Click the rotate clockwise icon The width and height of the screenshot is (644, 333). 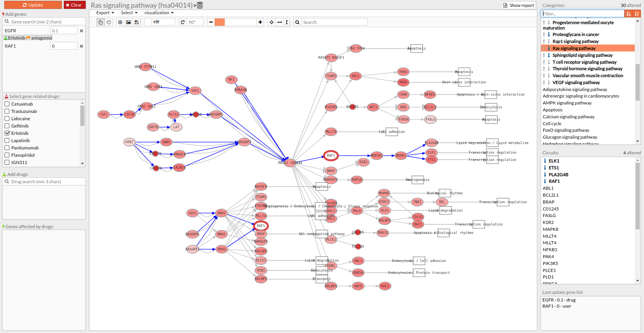click(x=183, y=22)
